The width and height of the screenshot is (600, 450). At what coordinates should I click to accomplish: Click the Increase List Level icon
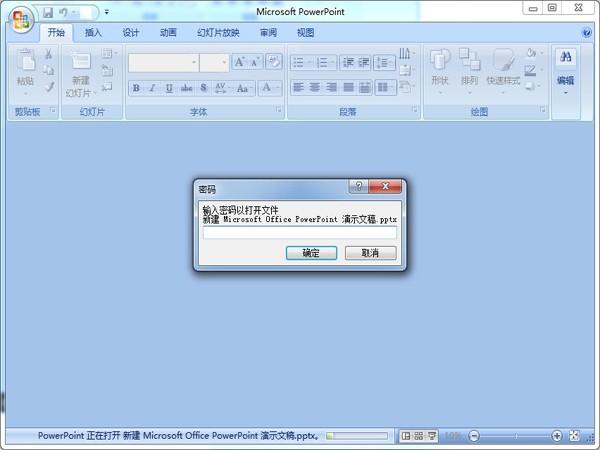tap(364, 62)
